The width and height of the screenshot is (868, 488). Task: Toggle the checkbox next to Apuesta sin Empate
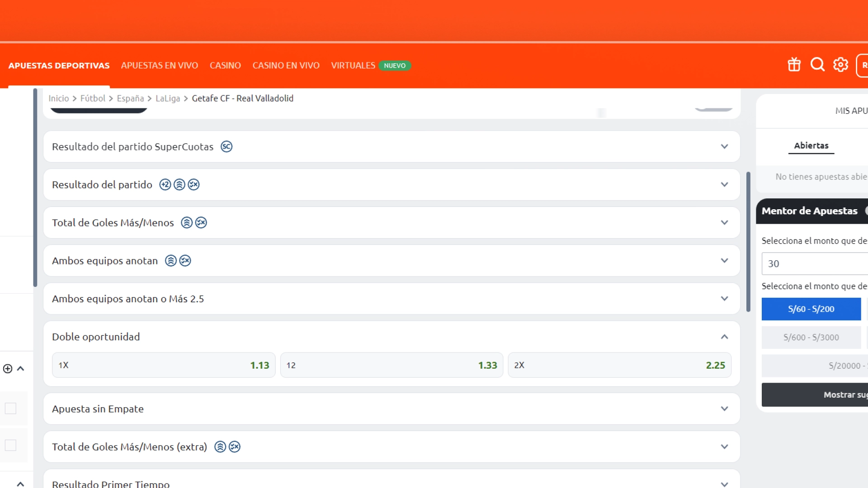(10, 409)
